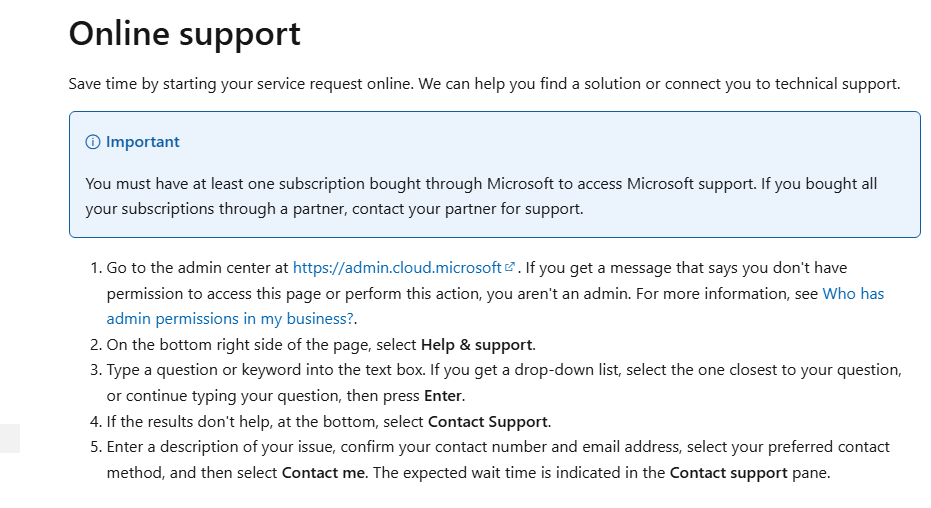The height and width of the screenshot is (508, 931).
Task: Click the list number 5 marker
Action: (96, 446)
